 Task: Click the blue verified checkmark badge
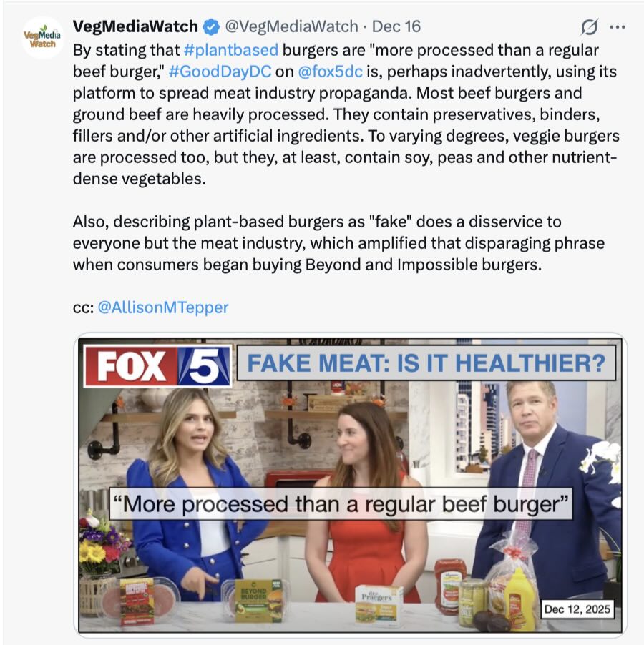click(x=212, y=27)
